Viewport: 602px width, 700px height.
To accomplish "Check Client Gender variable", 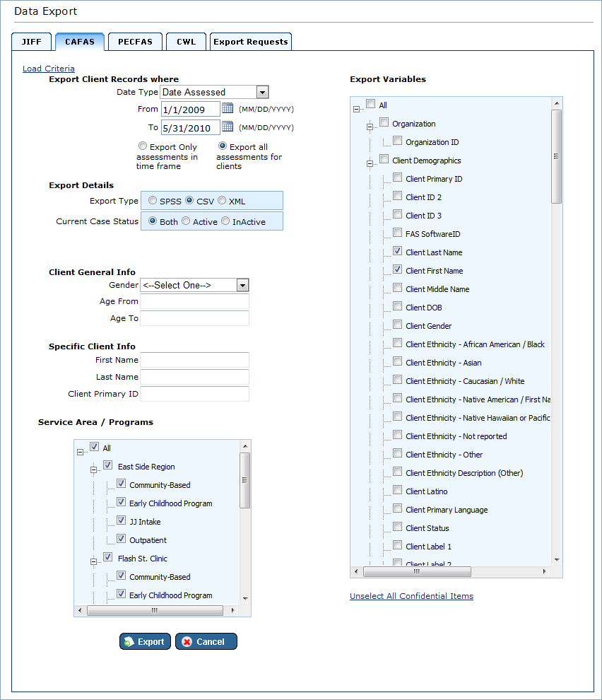I will pos(397,325).
